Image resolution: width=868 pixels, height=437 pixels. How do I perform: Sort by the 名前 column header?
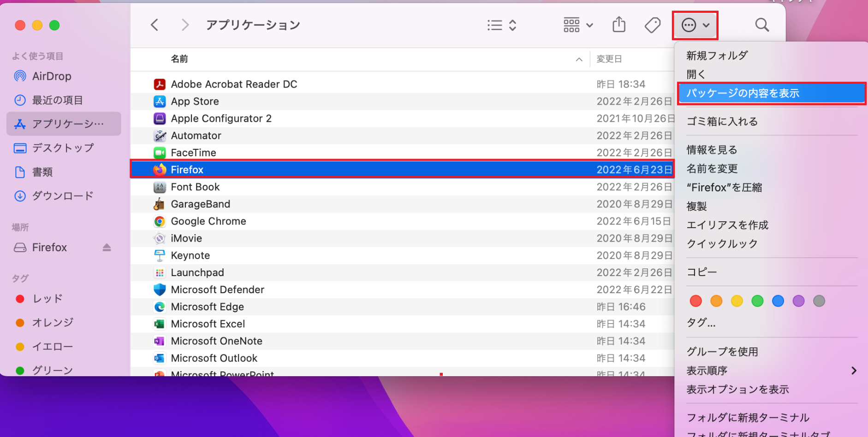[x=179, y=59]
